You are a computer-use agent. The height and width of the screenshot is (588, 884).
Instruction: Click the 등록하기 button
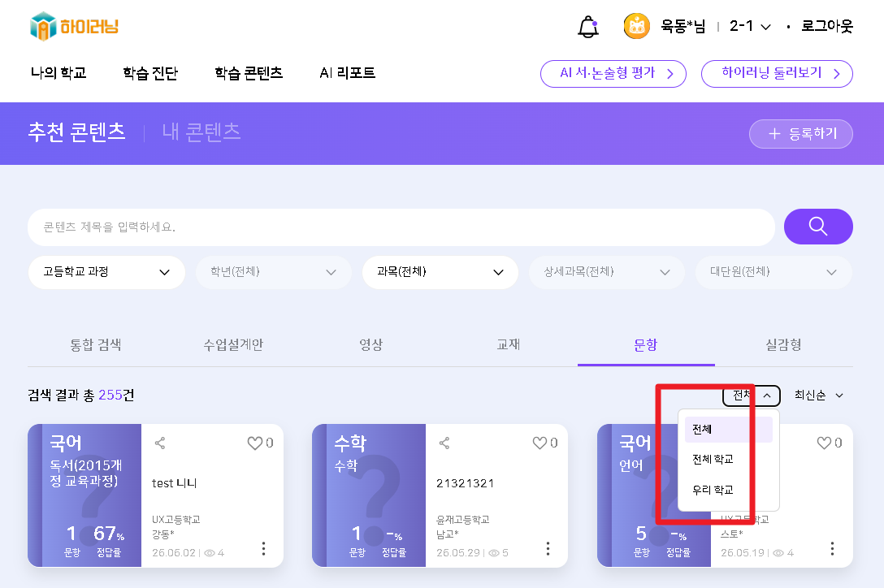point(800,134)
